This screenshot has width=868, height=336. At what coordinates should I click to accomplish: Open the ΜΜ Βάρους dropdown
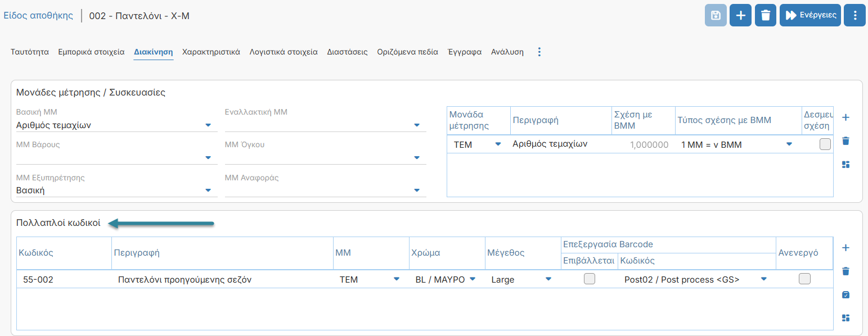tap(208, 158)
